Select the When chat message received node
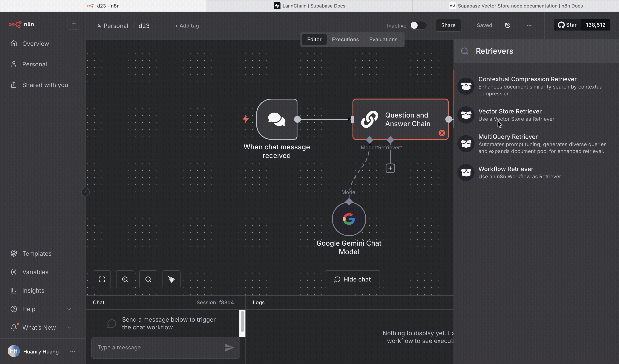The height and width of the screenshot is (364, 619). point(277,119)
